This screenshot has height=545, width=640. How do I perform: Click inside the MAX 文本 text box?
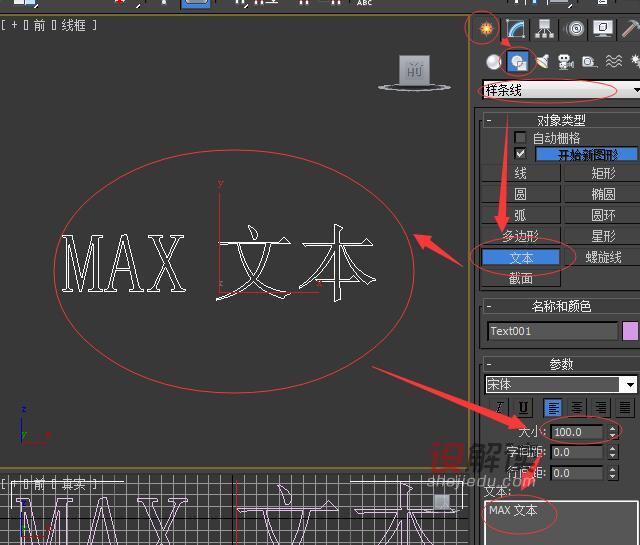coord(561,523)
